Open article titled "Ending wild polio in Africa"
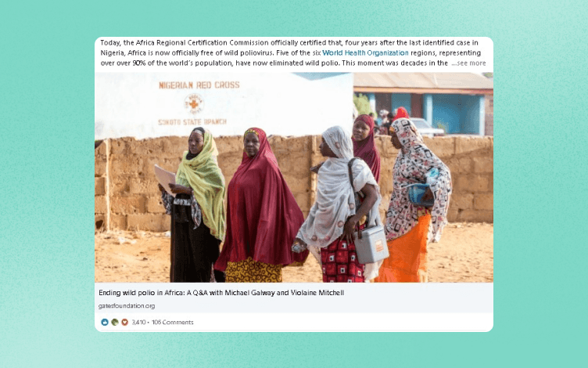The image size is (588, 368). click(x=221, y=293)
